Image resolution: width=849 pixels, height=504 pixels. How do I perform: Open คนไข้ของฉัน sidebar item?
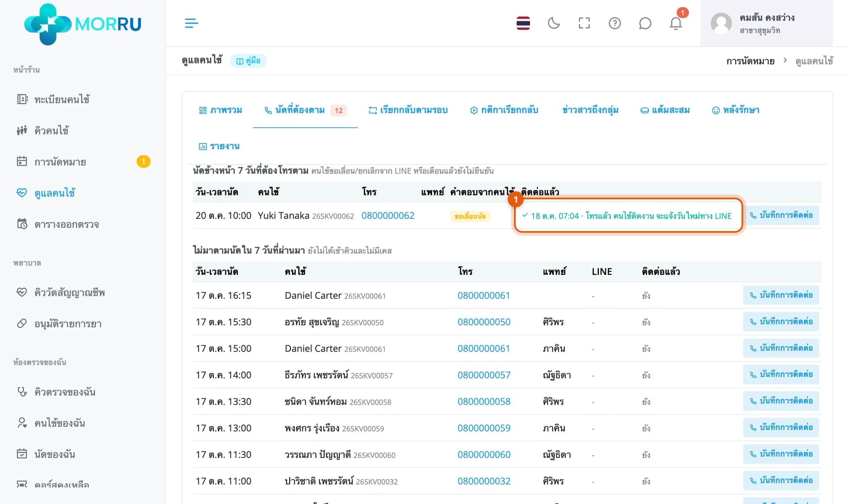point(59,423)
